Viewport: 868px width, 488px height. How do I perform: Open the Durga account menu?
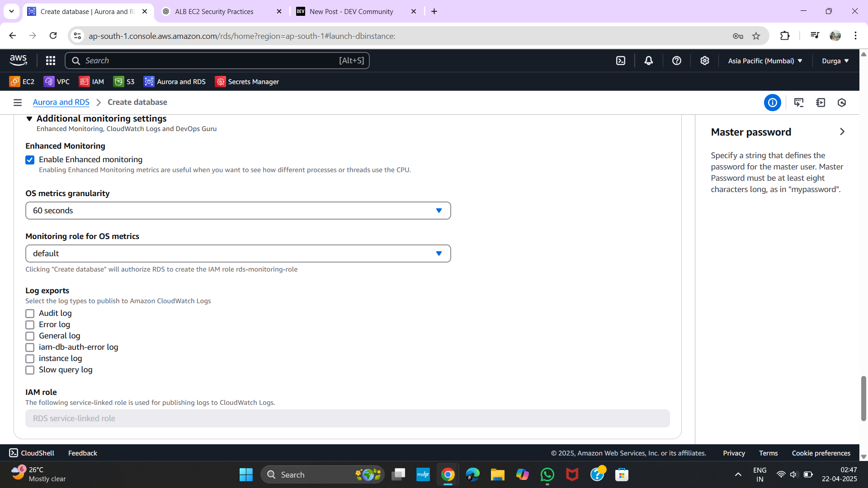(835, 61)
